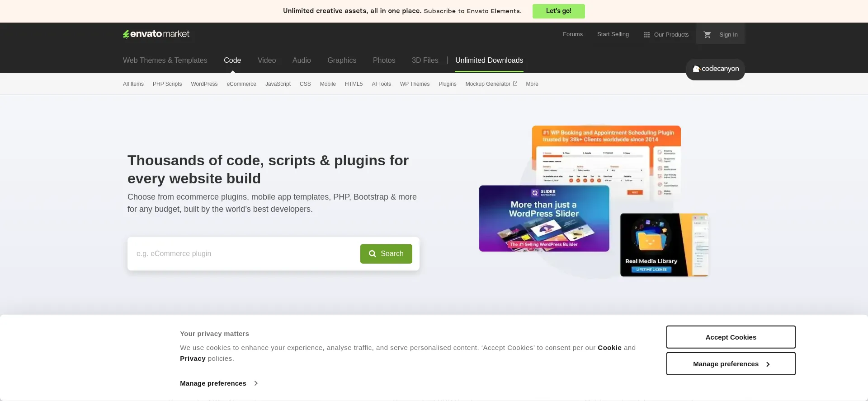Open the Plugins category

tap(448, 84)
